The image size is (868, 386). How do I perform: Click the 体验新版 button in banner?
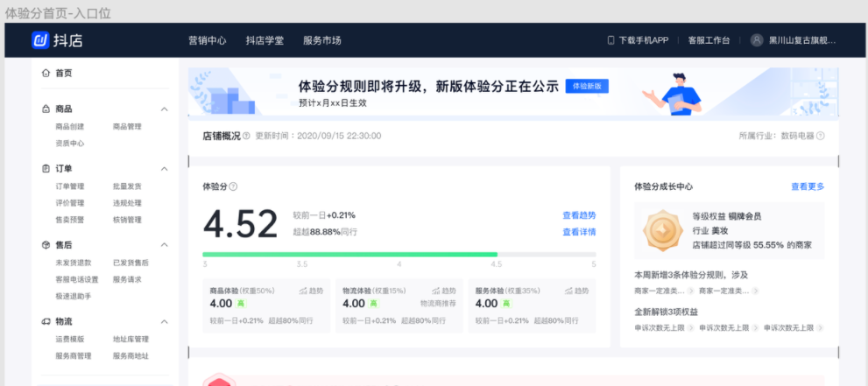[x=587, y=87]
